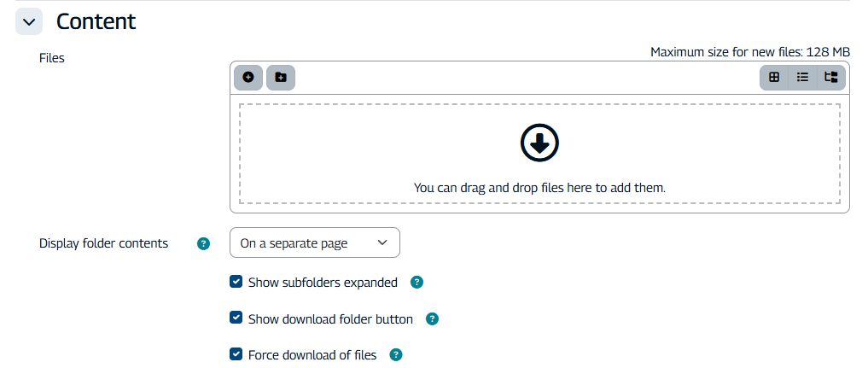Click the 'Display folder contents' label

point(103,243)
